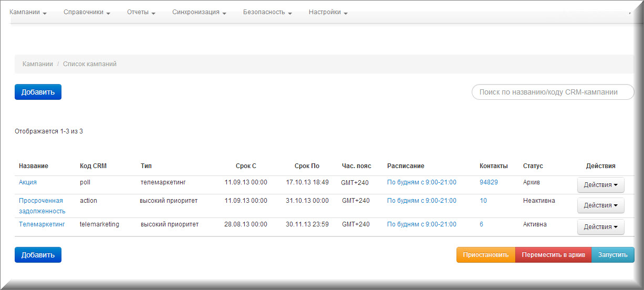The image size is (644, 290).
Task: Open the Просроченная задолженность campaign
Action: (x=41, y=205)
